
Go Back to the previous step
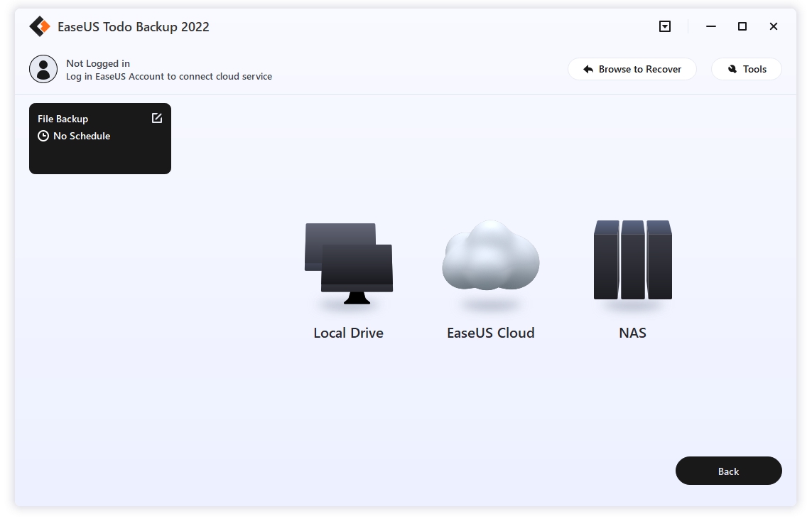pyautogui.click(x=729, y=471)
